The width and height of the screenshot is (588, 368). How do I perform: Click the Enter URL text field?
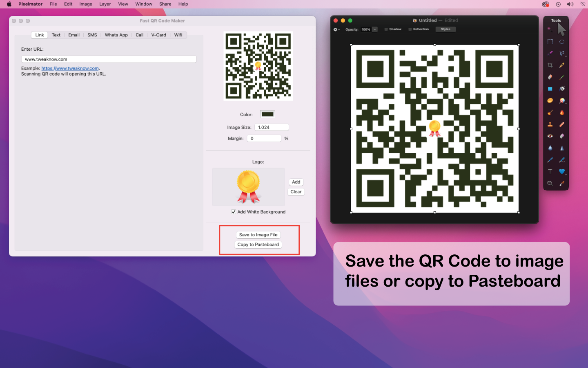coord(109,59)
